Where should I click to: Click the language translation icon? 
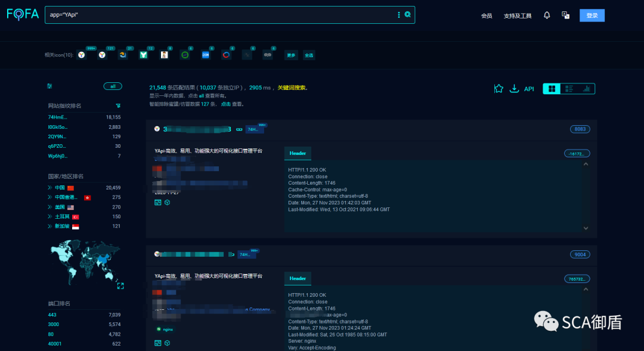(565, 15)
